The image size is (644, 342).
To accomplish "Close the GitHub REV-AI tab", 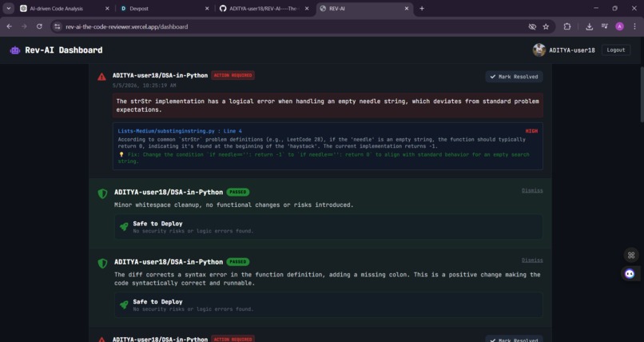I will coord(307,9).
